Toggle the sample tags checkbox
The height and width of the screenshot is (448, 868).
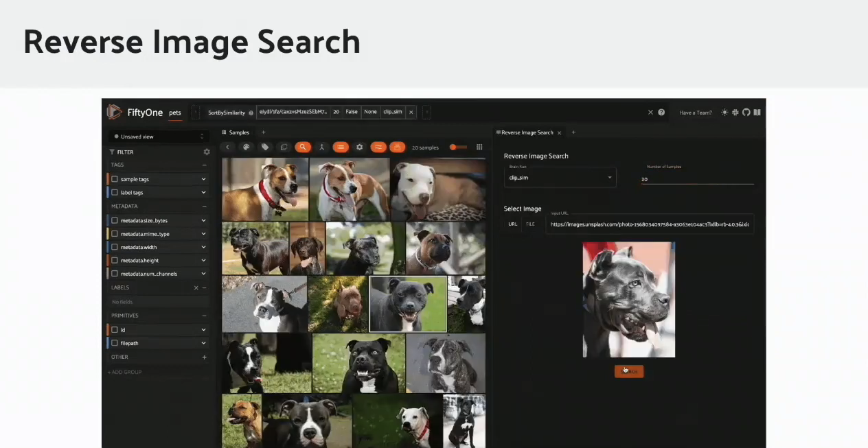[114, 179]
